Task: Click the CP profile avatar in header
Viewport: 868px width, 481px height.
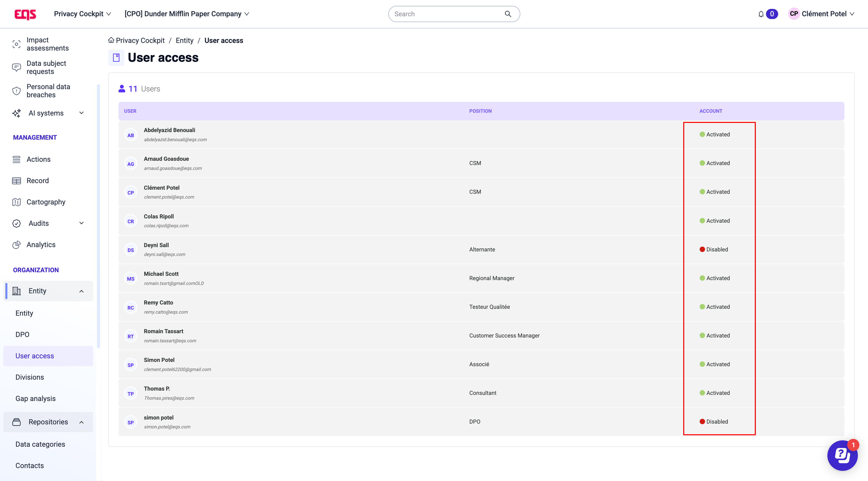Action: click(794, 14)
